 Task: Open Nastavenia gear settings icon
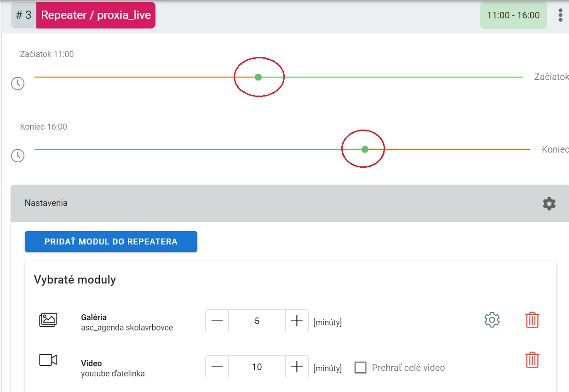549,204
